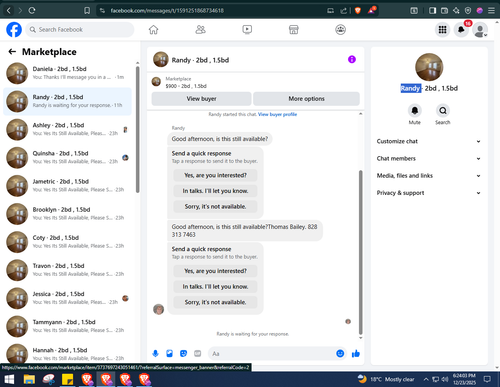The width and height of the screenshot is (500, 387).
Task: Click the chat list scrollbar
Action: [x=137, y=129]
